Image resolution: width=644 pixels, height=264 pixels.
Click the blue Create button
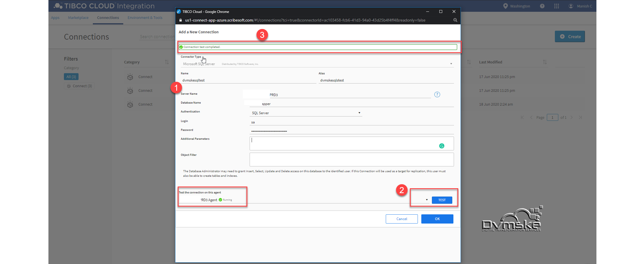tap(570, 36)
